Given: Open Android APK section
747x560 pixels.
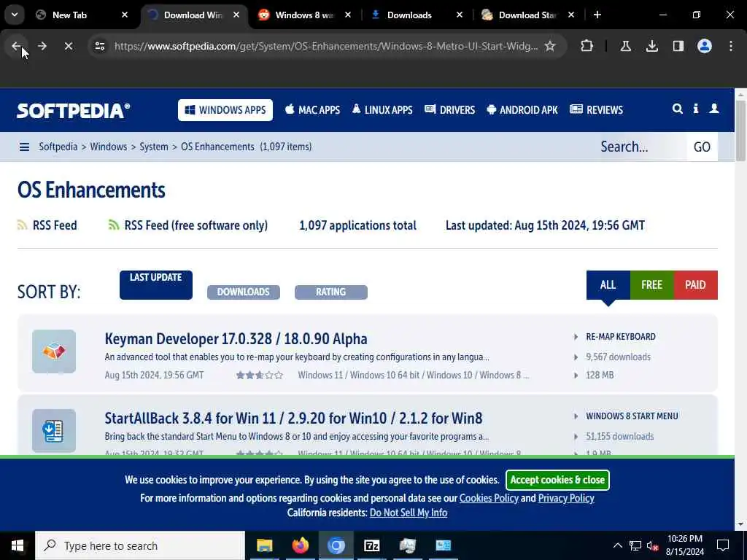Looking at the screenshot, I should click(522, 110).
